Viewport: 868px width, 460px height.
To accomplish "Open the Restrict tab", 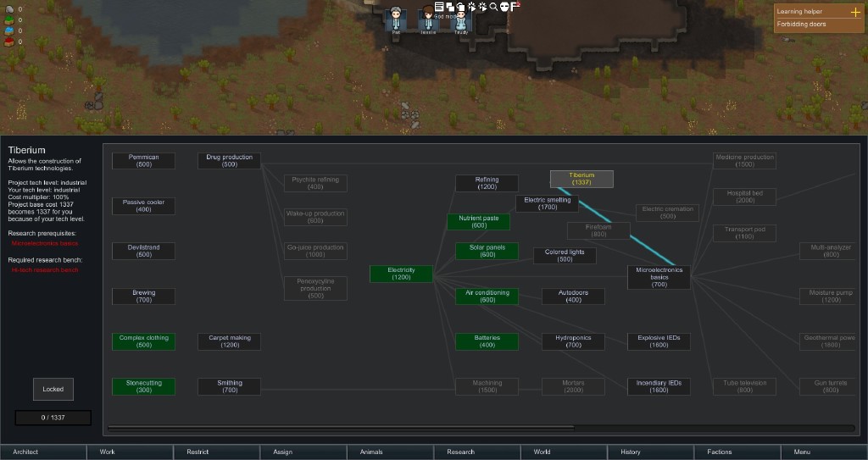I will pyautogui.click(x=217, y=452).
